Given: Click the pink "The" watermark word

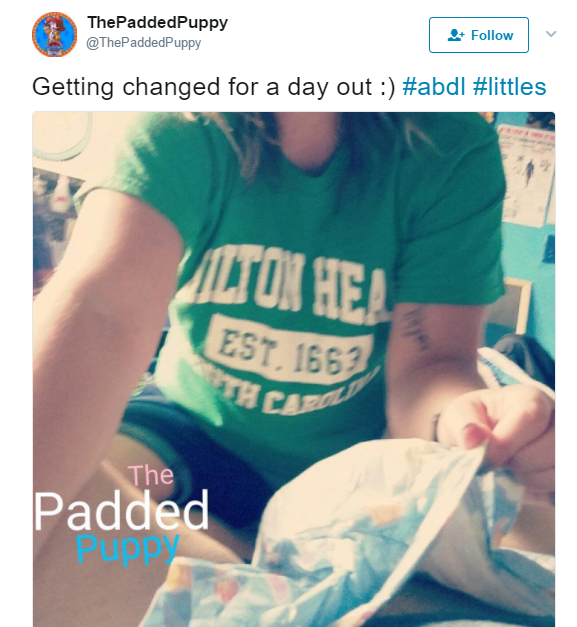Looking at the screenshot, I should 151,475.
